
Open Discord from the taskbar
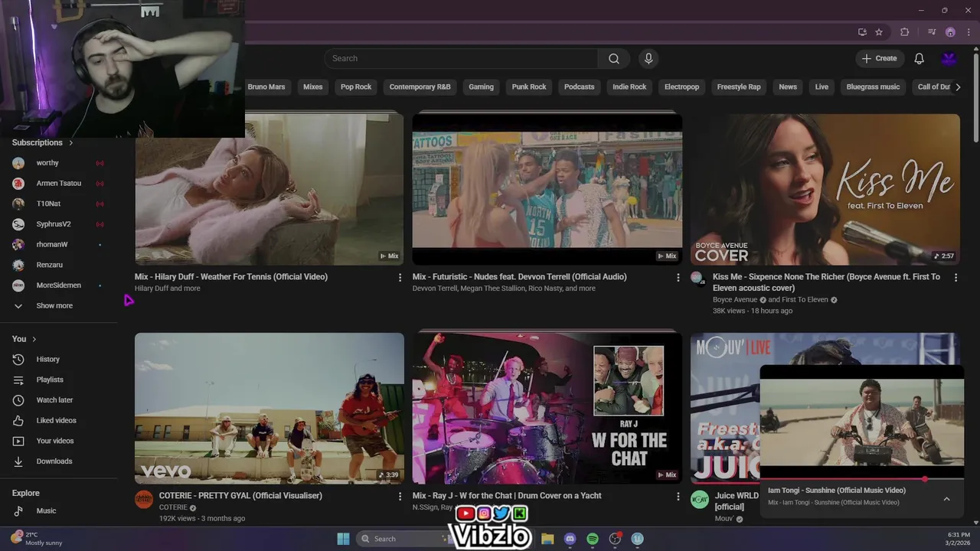click(570, 539)
